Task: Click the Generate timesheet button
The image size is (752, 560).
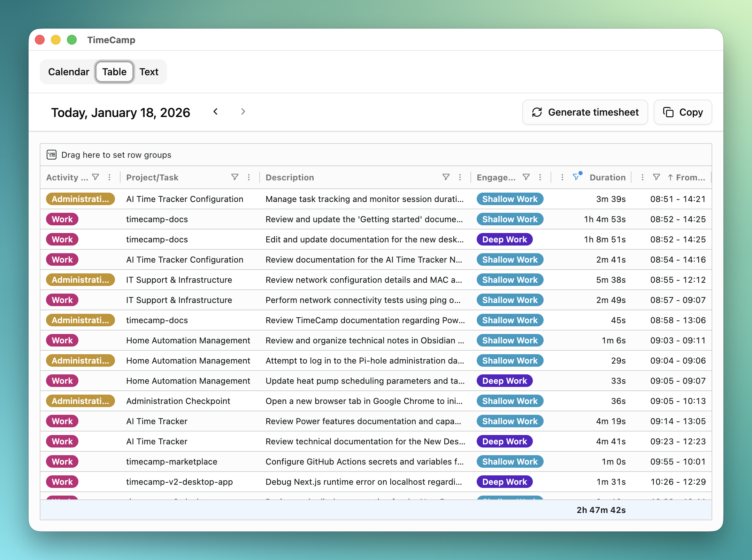Action: pos(585,112)
